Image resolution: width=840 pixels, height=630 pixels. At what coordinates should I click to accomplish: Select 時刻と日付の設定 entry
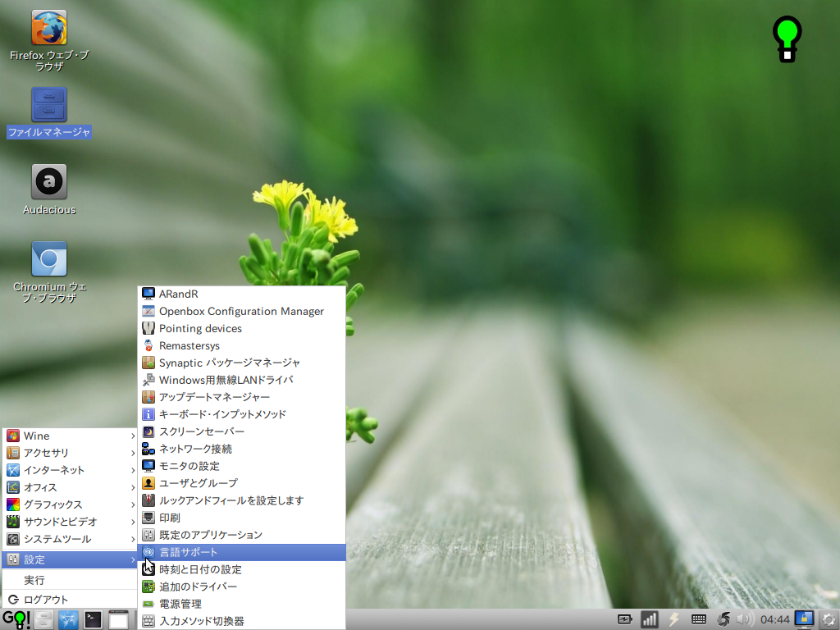pyautogui.click(x=242, y=569)
